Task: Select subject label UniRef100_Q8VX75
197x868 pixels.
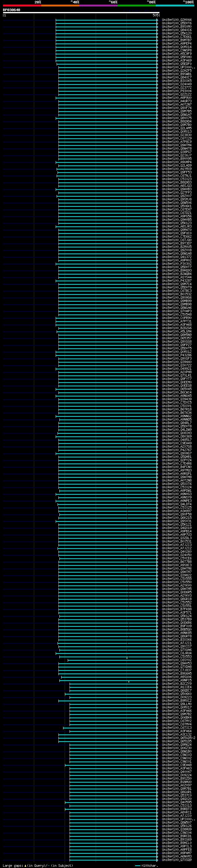Action: tap(177, 118)
